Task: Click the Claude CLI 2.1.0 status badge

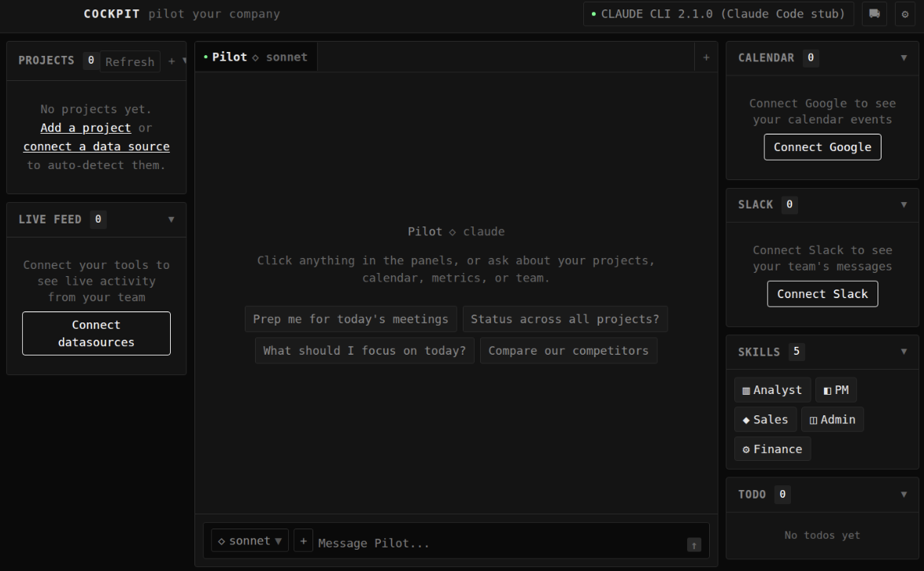Action: coord(719,14)
